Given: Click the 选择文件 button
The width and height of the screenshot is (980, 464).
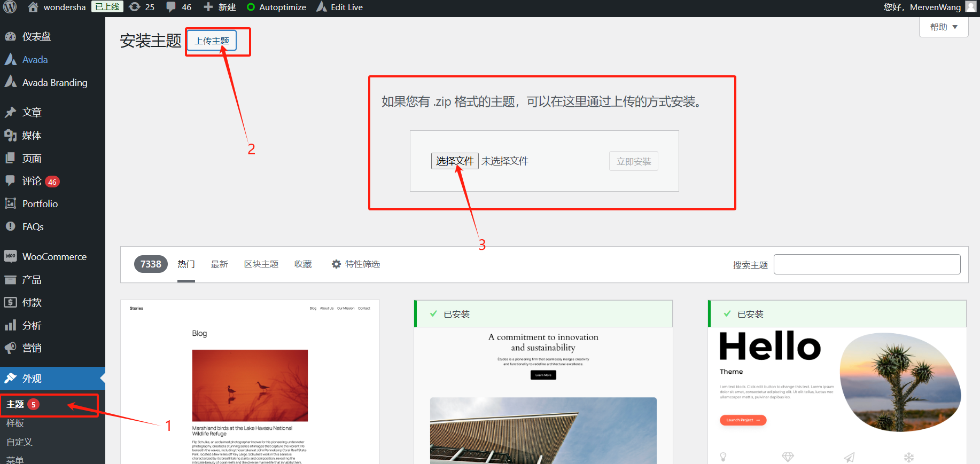Looking at the screenshot, I should [x=455, y=161].
